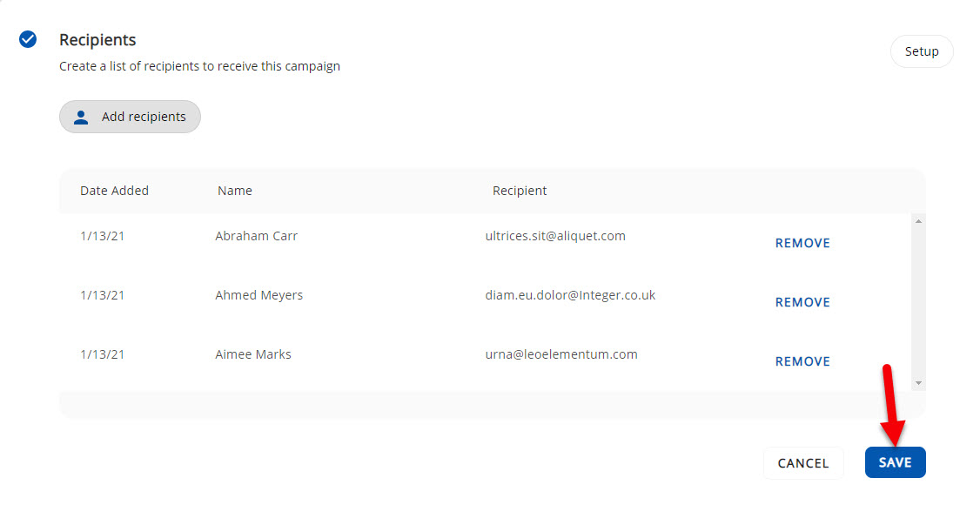Click the email urna@leoelementum.com

pyautogui.click(x=560, y=354)
